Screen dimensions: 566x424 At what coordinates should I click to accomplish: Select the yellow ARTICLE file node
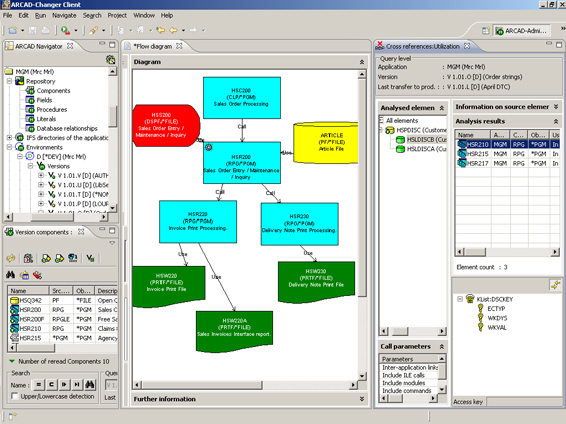(x=326, y=143)
